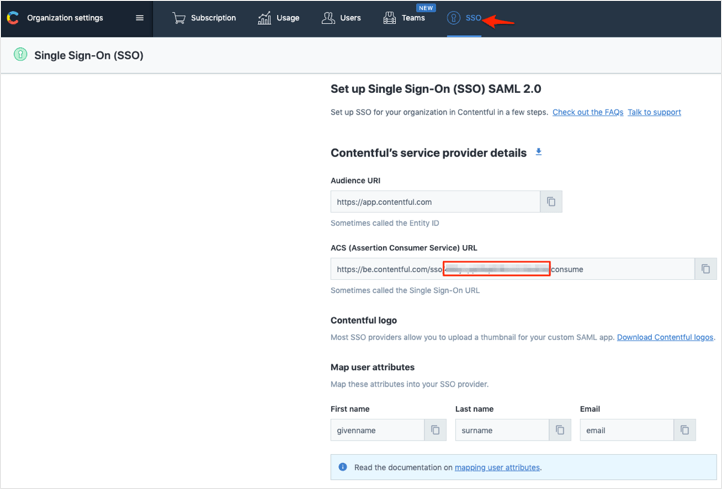Click the Usage chart icon
The image size is (722, 489).
(x=264, y=18)
